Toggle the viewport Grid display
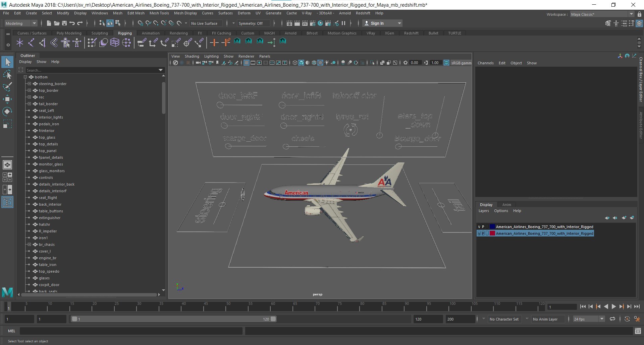The image size is (644, 345). point(247,63)
